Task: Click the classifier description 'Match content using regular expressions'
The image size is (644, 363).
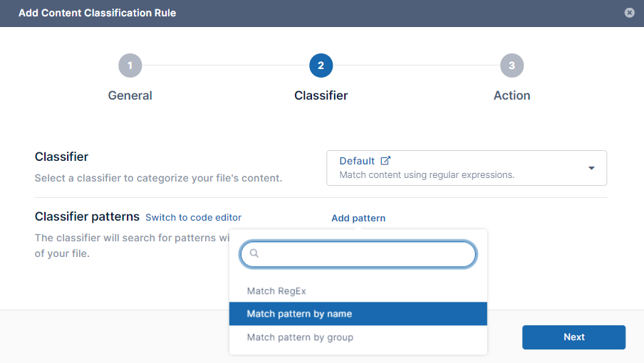Action: click(426, 174)
